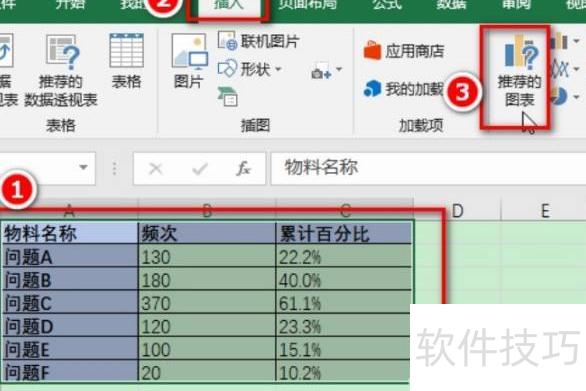Click the confirm checkmark in formula bar

point(200,169)
